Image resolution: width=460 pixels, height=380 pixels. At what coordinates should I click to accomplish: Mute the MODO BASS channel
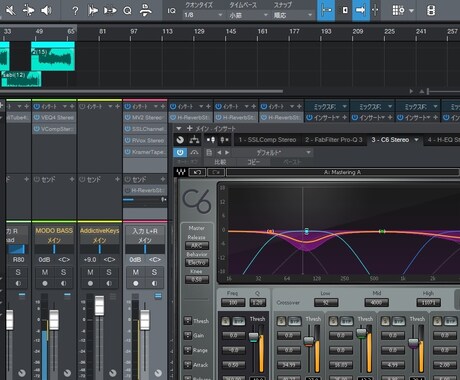pyautogui.click(x=45, y=272)
